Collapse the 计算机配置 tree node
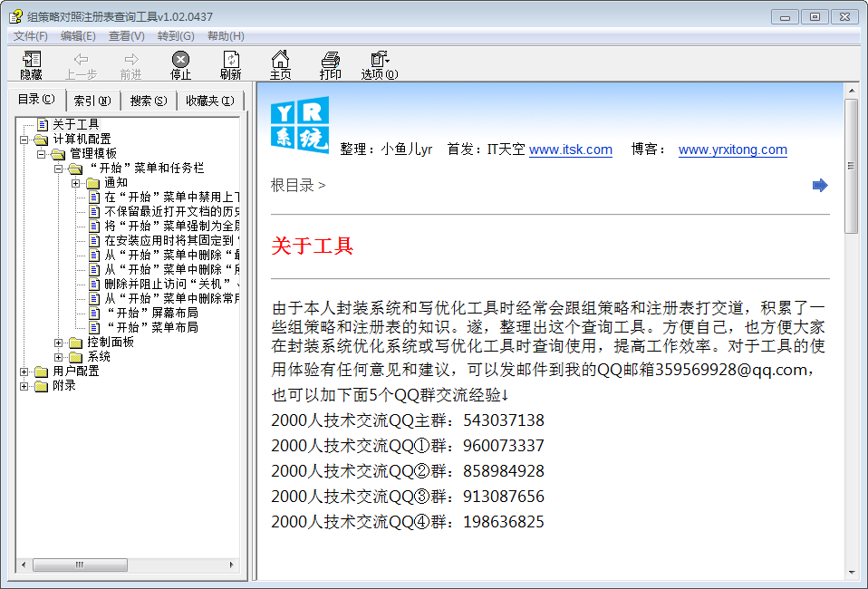This screenshot has height=589, width=868. click(24, 140)
